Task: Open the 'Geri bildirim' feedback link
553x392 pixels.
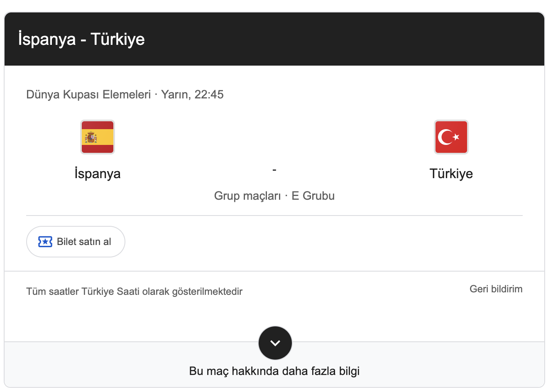Action: [496, 289]
